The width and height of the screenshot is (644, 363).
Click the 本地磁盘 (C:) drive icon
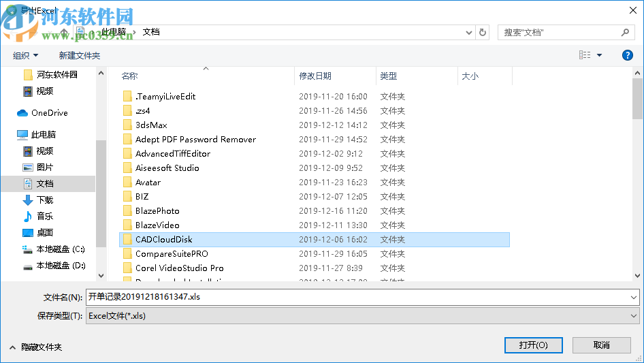[x=27, y=249]
